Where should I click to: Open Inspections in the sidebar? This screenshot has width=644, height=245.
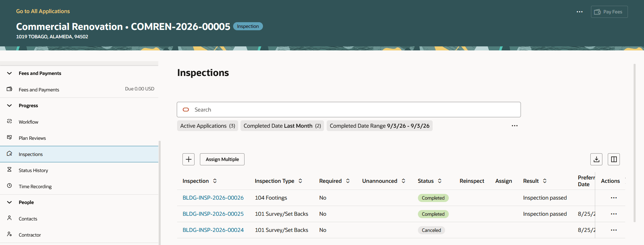click(79, 154)
